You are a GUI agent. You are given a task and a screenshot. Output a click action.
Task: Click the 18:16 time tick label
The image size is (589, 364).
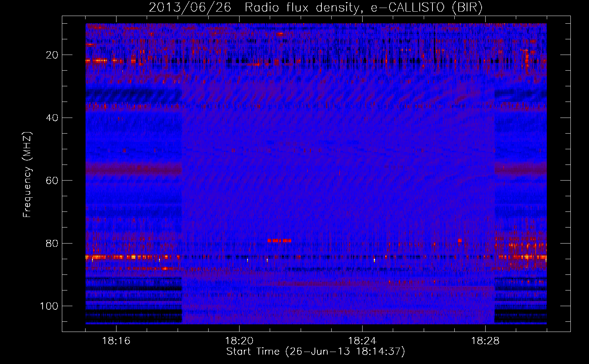click(116, 341)
